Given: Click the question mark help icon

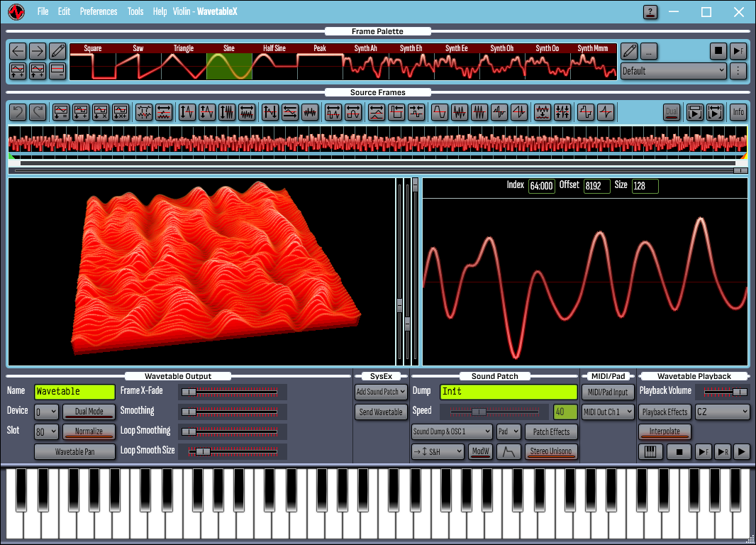Looking at the screenshot, I should (650, 12).
